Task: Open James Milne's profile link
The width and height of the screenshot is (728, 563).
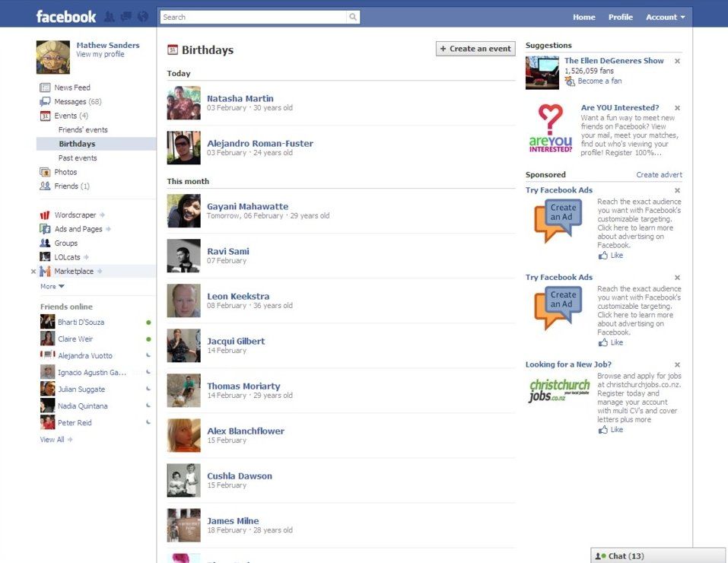Action: [x=233, y=520]
